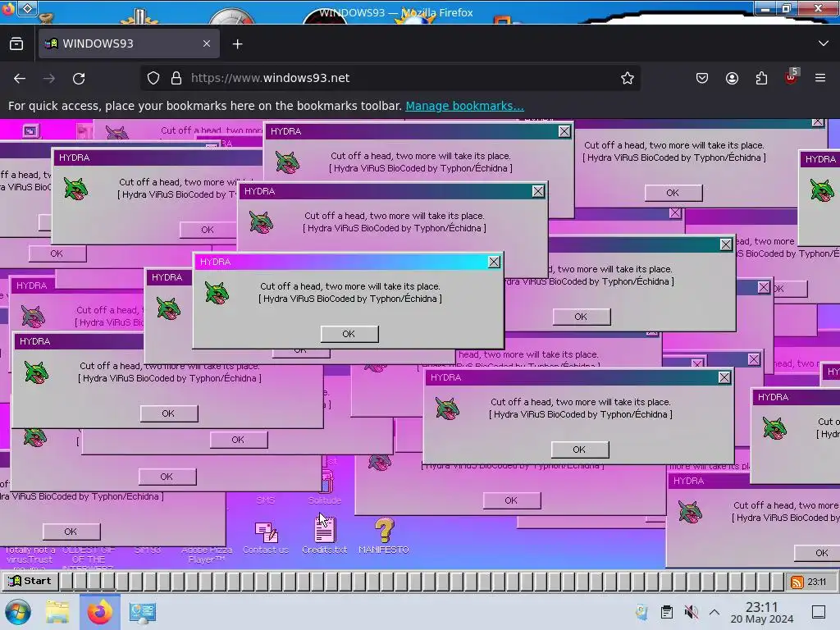Open the remote desktop taskbar icon
840x630 pixels.
tap(143, 612)
